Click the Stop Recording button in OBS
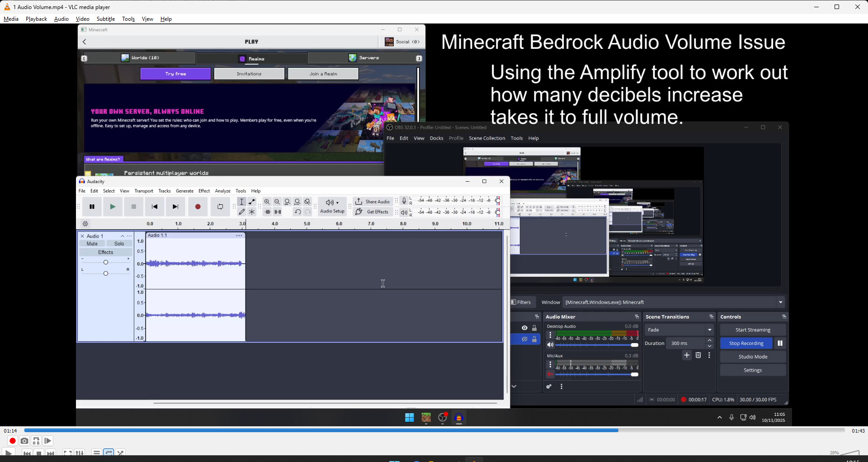Image resolution: width=868 pixels, height=462 pixels. point(746,343)
